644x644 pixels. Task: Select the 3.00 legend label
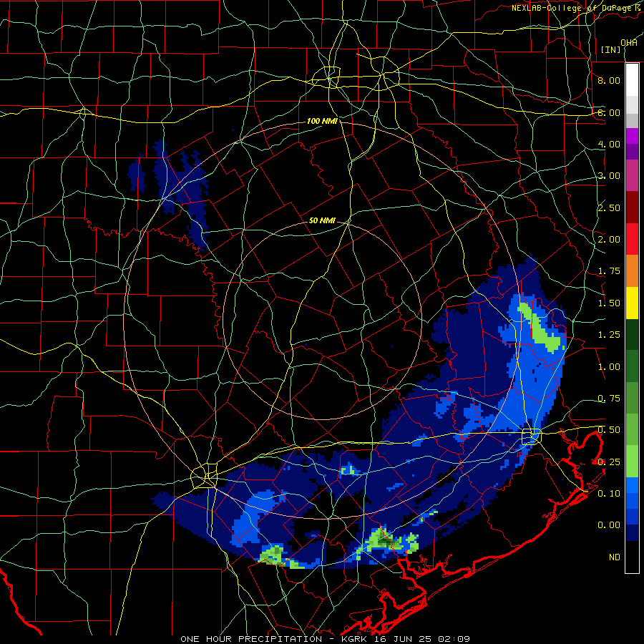[609, 176]
